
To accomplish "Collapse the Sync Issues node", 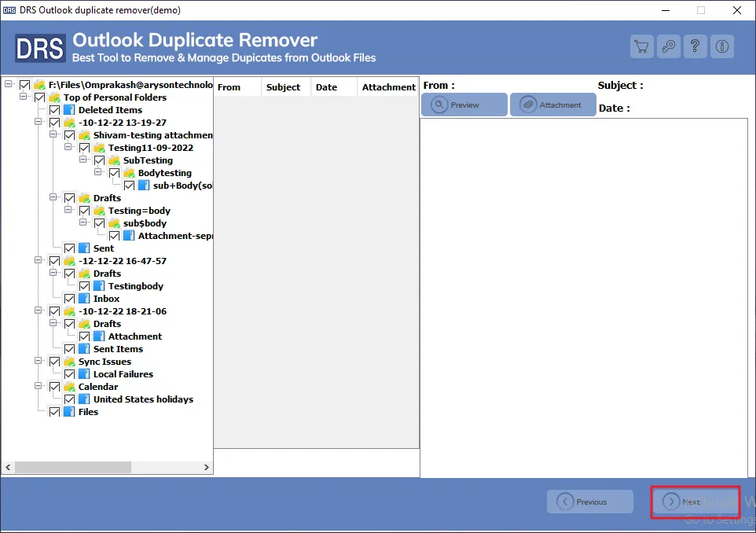I will (38, 360).
